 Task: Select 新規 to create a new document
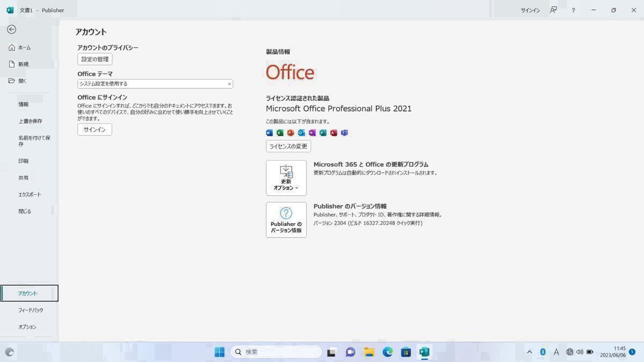23,64
